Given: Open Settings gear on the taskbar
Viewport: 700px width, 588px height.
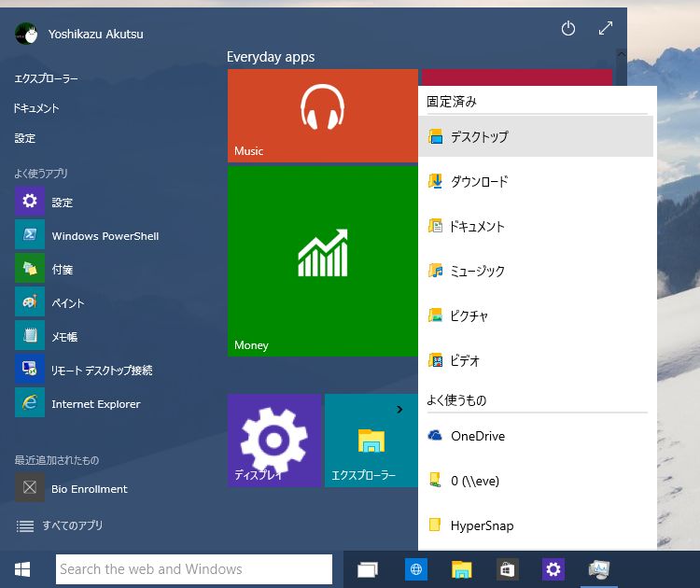Looking at the screenshot, I should pos(553,569).
